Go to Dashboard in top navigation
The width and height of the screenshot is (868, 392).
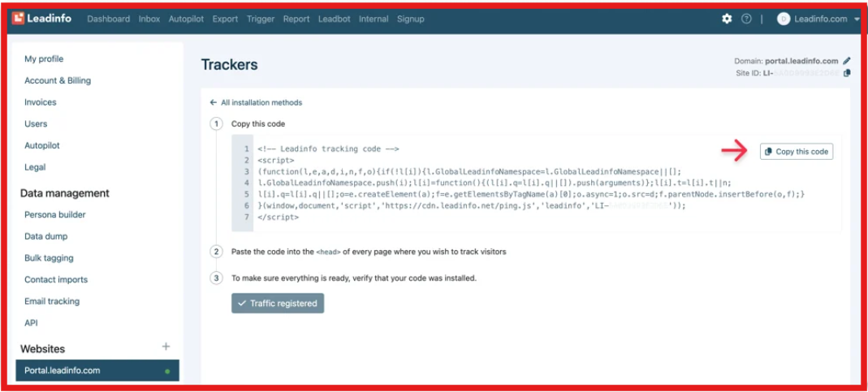point(109,19)
